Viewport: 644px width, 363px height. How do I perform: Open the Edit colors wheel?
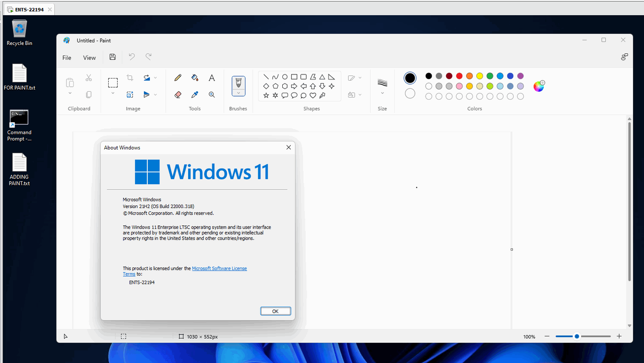[539, 86]
